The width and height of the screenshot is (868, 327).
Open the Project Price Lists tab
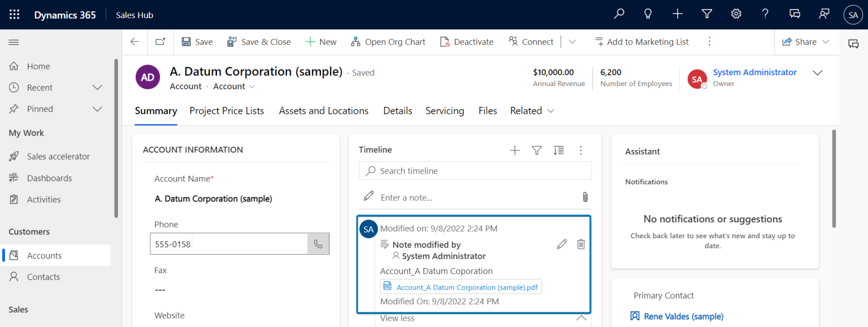pyautogui.click(x=227, y=111)
